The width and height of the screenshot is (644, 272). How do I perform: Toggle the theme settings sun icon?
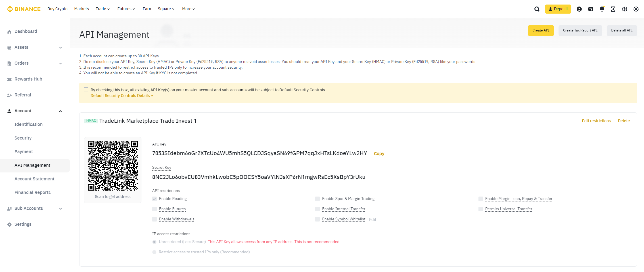pos(636,9)
